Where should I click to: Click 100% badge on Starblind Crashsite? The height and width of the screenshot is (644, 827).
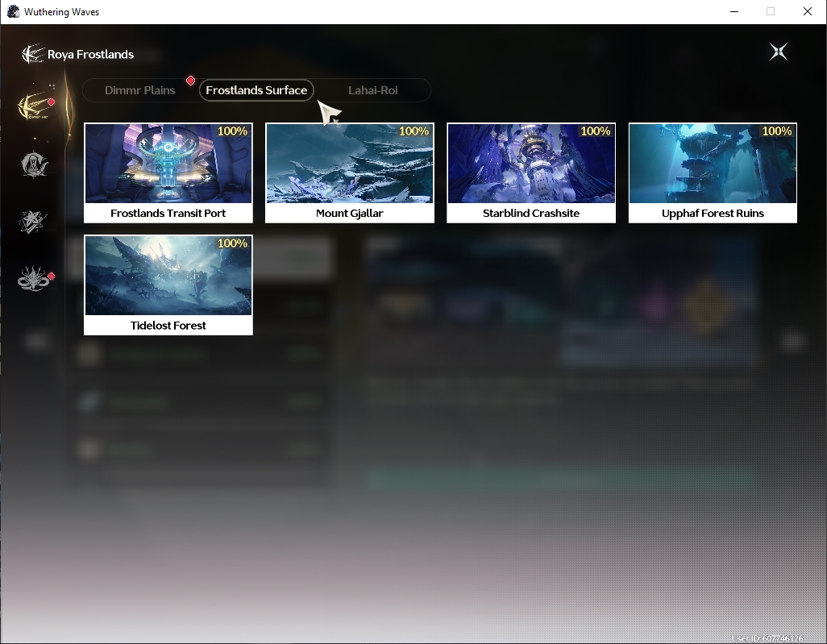595,131
